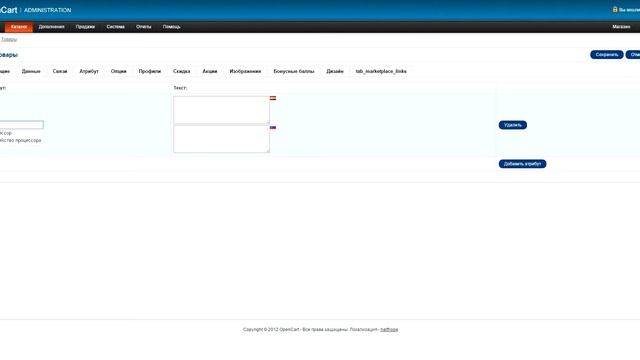Click the resize handle of lower textarea
This screenshot has height=360, width=640.
[268, 151]
